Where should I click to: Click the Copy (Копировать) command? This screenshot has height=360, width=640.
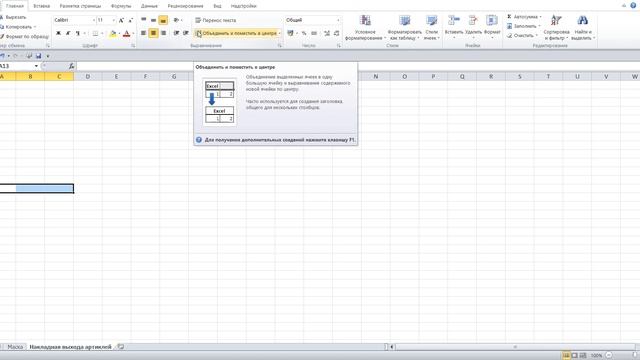point(17,27)
